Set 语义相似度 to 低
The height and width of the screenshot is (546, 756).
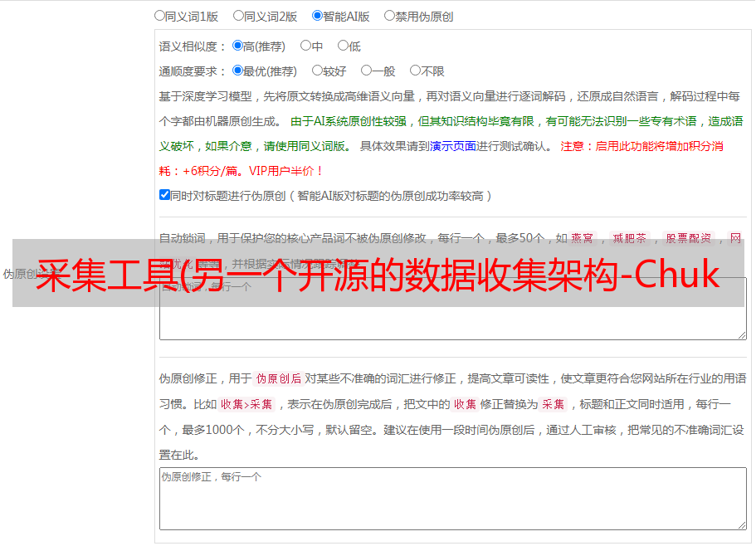[343, 46]
